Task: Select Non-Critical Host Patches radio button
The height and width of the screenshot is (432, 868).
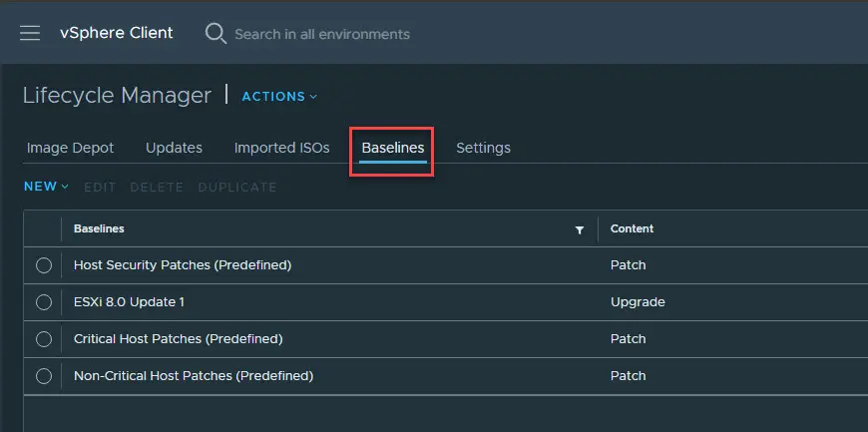Action: [43, 376]
